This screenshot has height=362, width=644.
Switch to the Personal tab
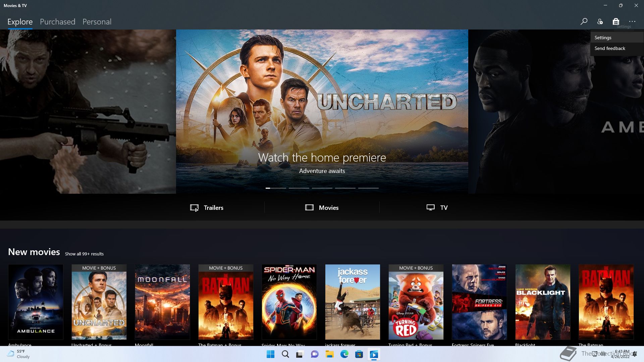tap(97, 22)
